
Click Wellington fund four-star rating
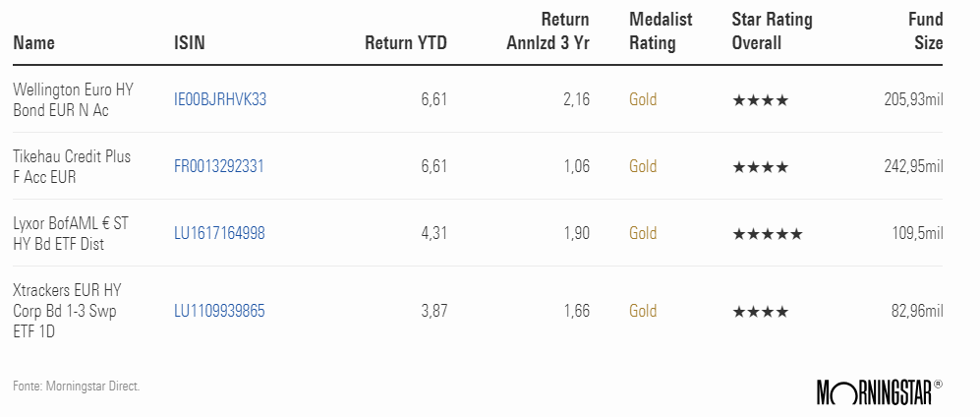pos(760,99)
